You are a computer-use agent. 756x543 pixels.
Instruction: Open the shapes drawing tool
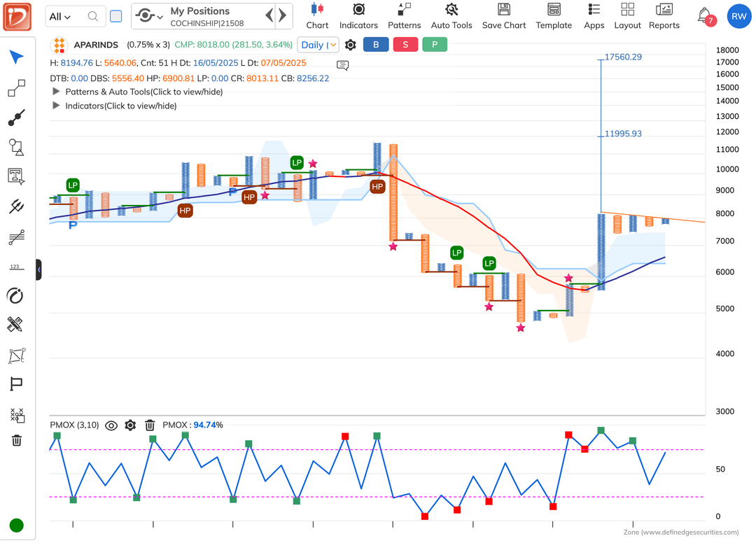(16, 148)
